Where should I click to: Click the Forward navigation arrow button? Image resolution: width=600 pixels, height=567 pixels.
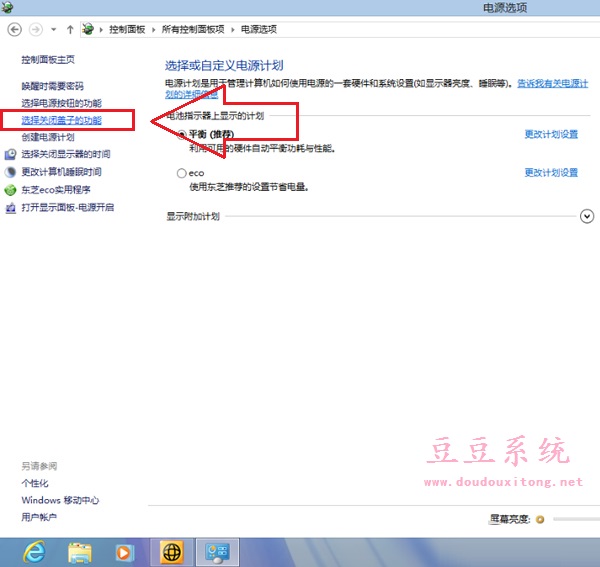click(x=38, y=30)
